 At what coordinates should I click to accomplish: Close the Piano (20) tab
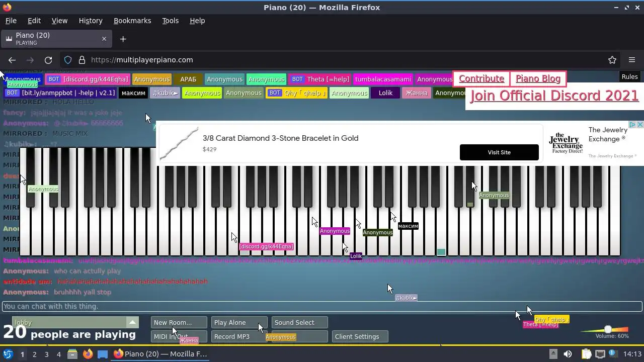(104, 39)
